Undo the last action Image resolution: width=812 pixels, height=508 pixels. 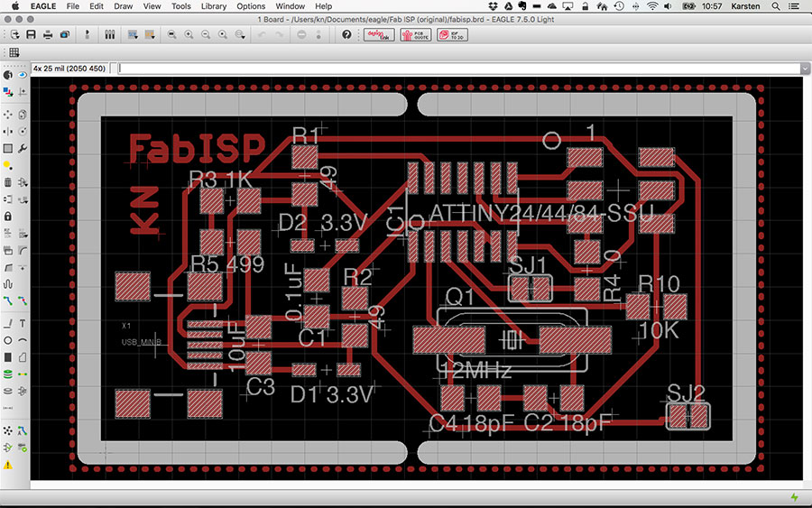click(x=262, y=34)
